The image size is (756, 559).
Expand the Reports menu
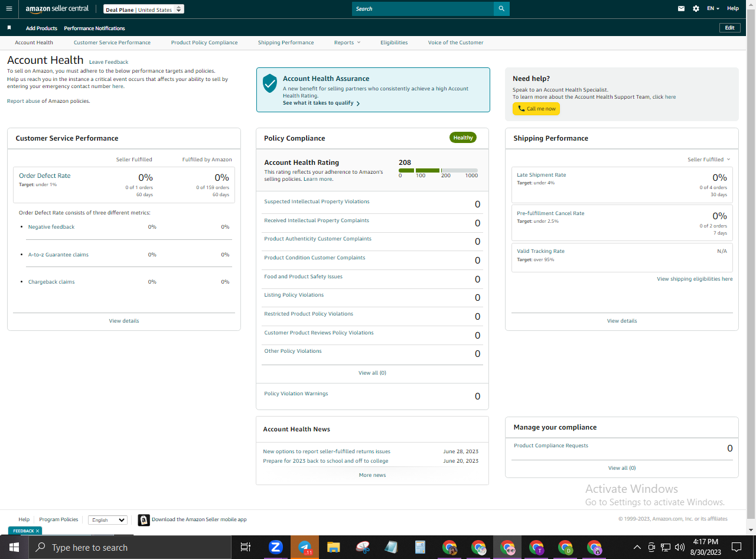[x=347, y=43]
